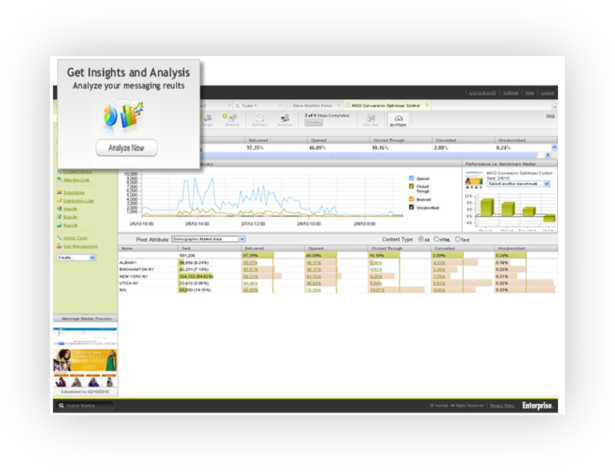Click the Logout link in top bar
Screen dimensions: 615x472
(x=548, y=93)
